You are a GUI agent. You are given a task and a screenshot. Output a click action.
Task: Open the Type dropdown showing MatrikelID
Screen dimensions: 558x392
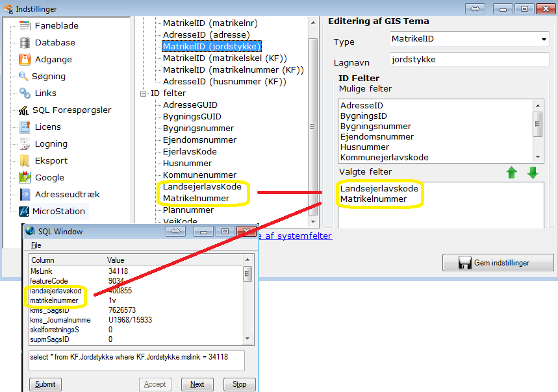(544, 40)
